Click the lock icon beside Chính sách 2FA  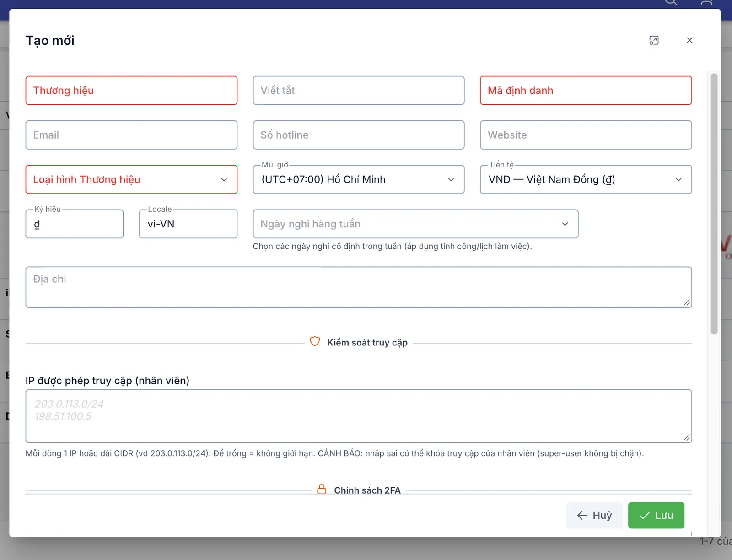[322, 490]
